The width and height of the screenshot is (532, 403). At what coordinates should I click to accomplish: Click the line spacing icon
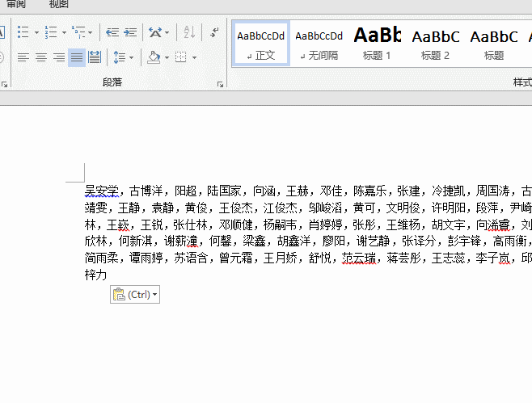click(119, 57)
